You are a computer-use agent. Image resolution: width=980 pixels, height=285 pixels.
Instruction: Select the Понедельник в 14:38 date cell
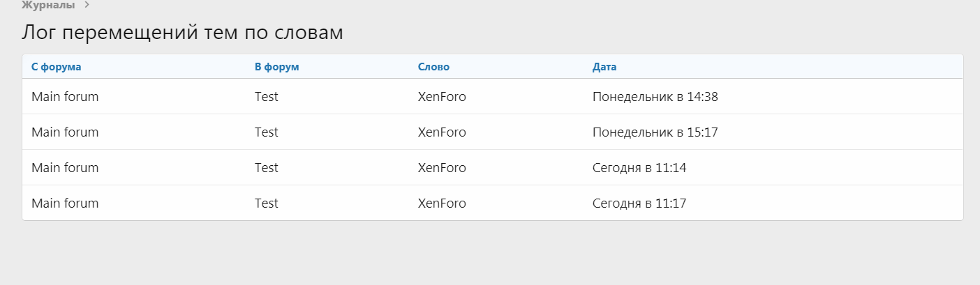coord(655,97)
